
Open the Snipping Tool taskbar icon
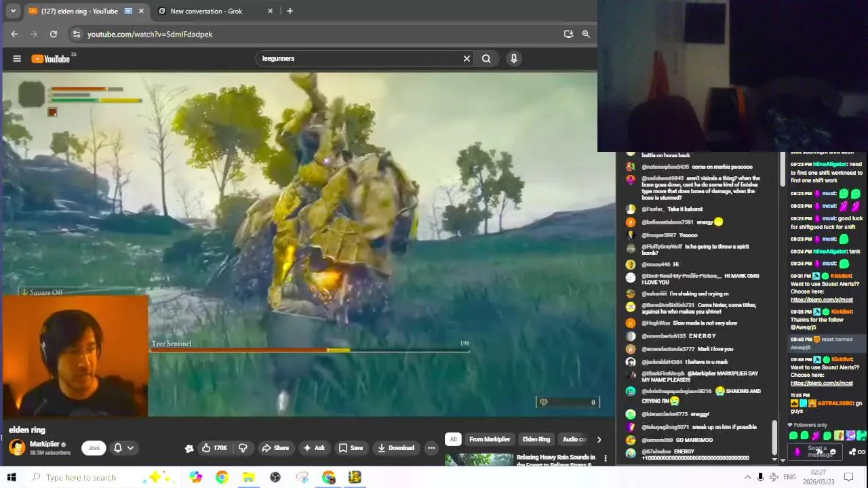click(302, 477)
